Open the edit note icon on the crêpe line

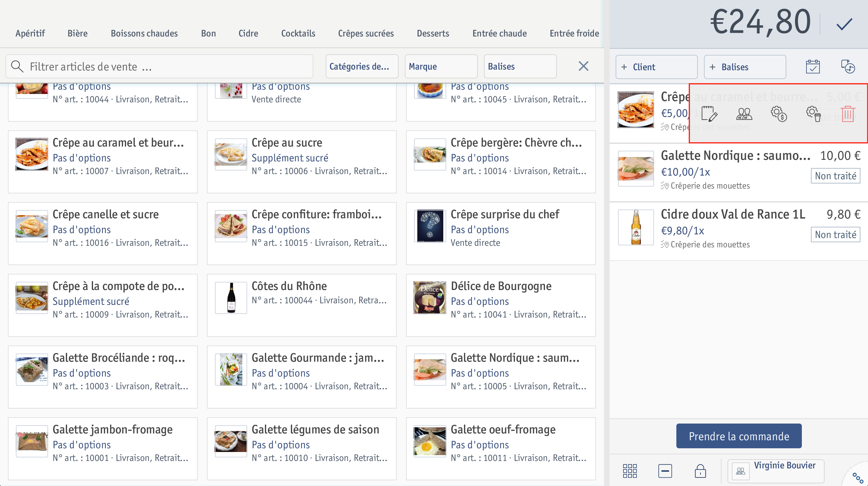710,113
